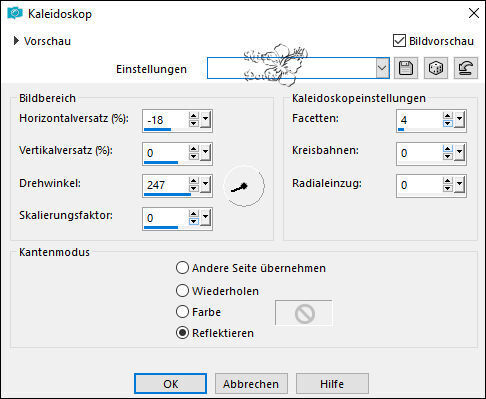Open help with the Hilfe button
This screenshot has width=486, height=399.
point(332,384)
